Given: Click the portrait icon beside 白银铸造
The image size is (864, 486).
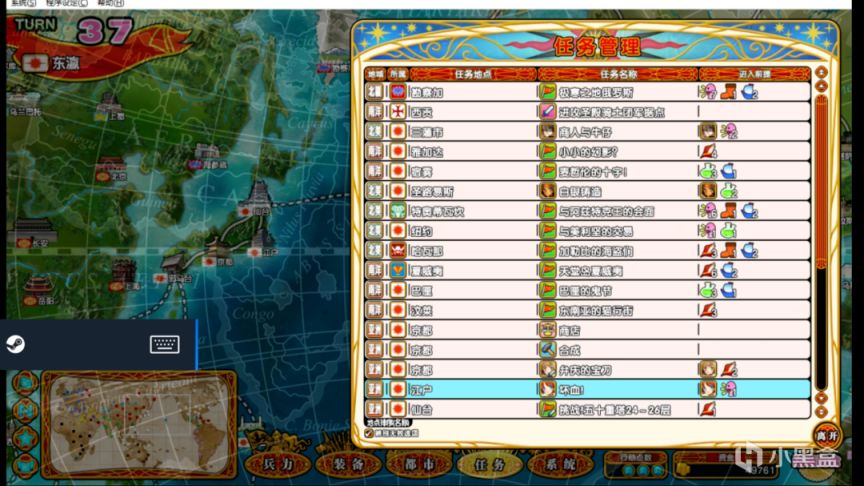Looking at the screenshot, I should coord(547,191).
